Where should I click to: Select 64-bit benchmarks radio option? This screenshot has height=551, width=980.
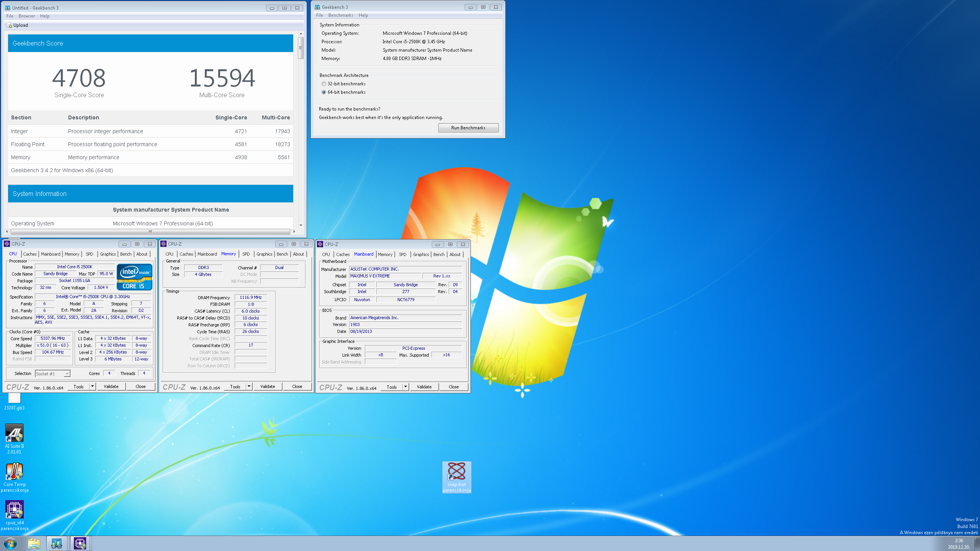pyautogui.click(x=324, y=92)
